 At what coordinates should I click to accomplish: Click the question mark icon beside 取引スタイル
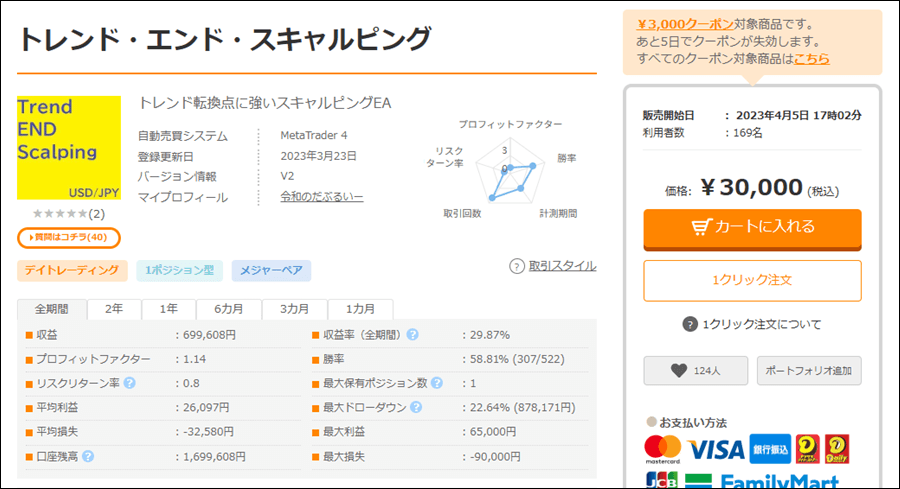(x=517, y=266)
